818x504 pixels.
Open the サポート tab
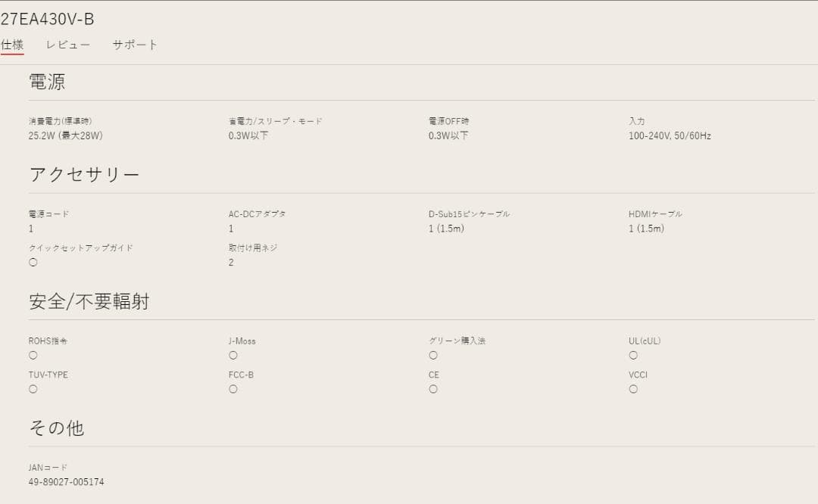(134, 45)
